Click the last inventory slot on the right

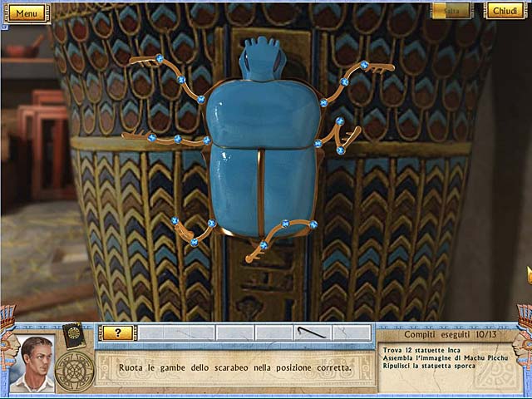point(351,333)
